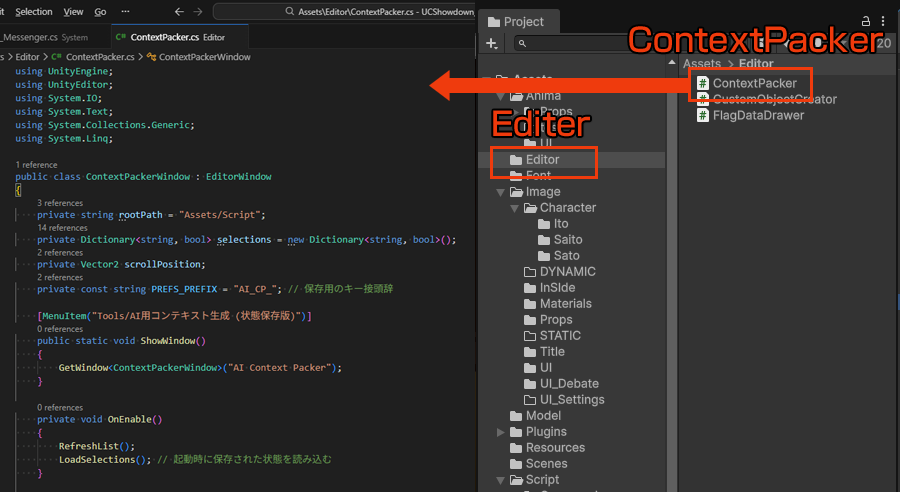The height and width of the screenshot is (492, 900).
Task: Open the View menu
Action: click(x=73, y=12)
